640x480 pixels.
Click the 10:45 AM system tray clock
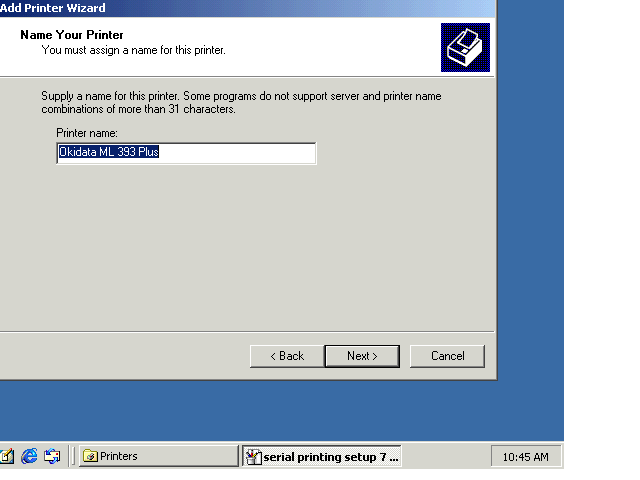click(525, 457)
